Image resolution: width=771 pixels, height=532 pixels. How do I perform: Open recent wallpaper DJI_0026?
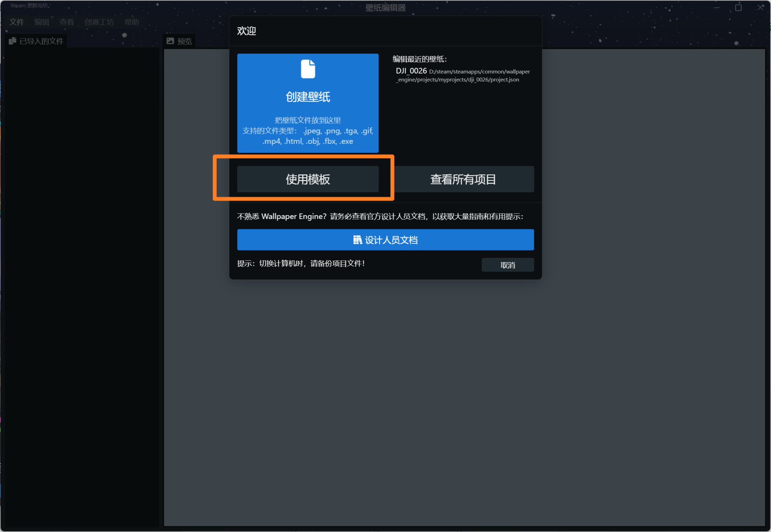(x=411, y=71)
